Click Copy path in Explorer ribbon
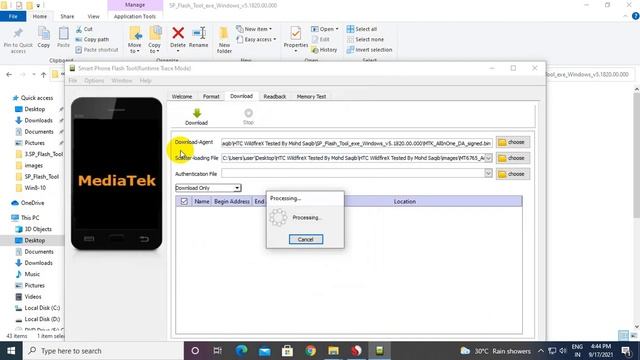The height and width of the screenshot is (360, 640). 92,39
